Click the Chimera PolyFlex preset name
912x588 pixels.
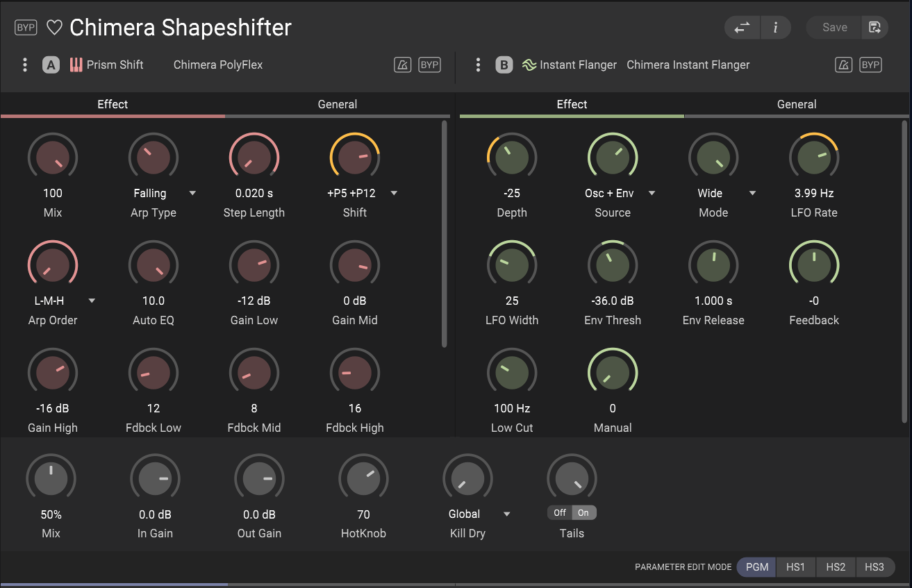tap(218, 65)
